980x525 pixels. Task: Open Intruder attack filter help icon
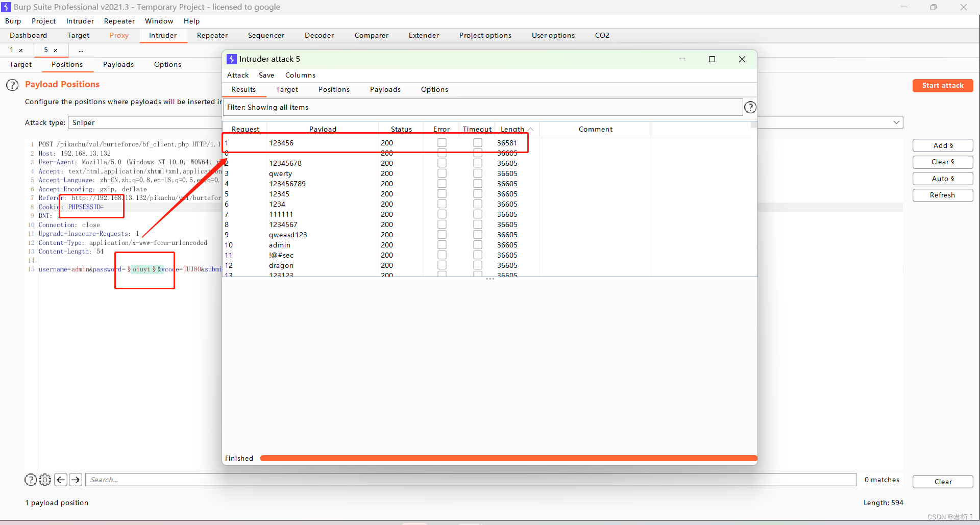[x=750, y=107]
